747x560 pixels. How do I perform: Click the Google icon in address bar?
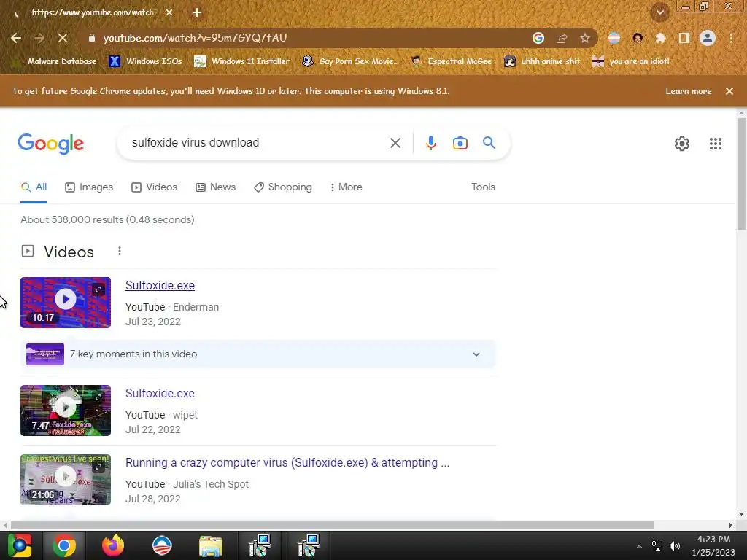point(538,38)
